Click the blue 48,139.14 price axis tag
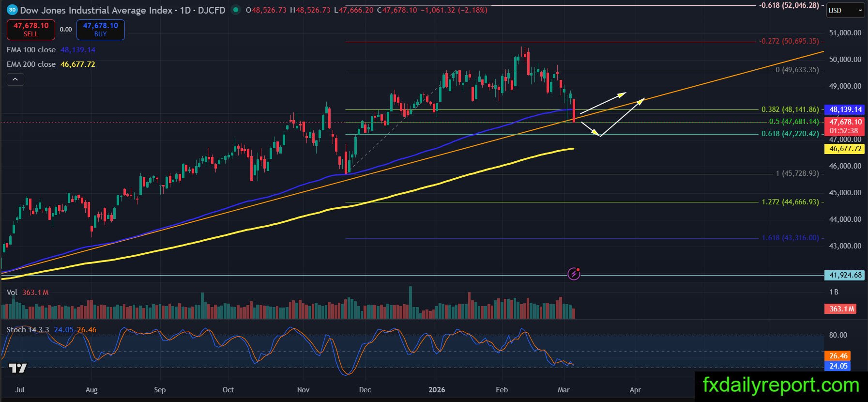The height and width of the screenshot is (402, 868). [845, 109]
